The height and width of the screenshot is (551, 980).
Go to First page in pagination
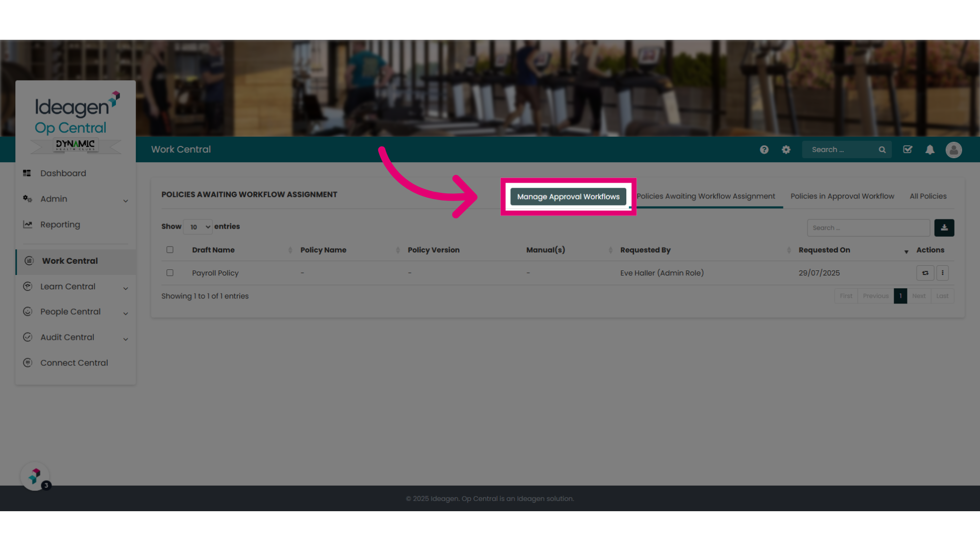pyautogui.click(x=846, y=296)
